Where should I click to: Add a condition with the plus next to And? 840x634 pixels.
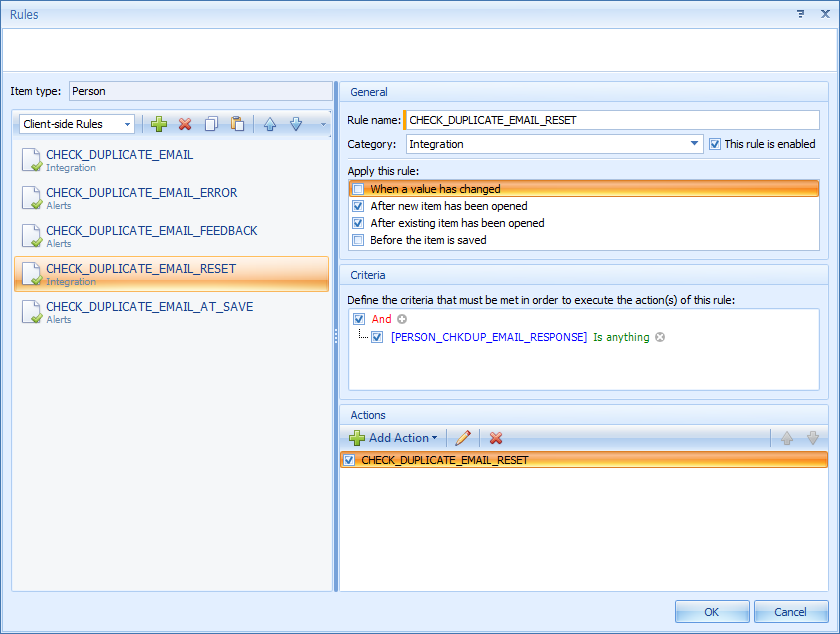(x=402, y=319)
